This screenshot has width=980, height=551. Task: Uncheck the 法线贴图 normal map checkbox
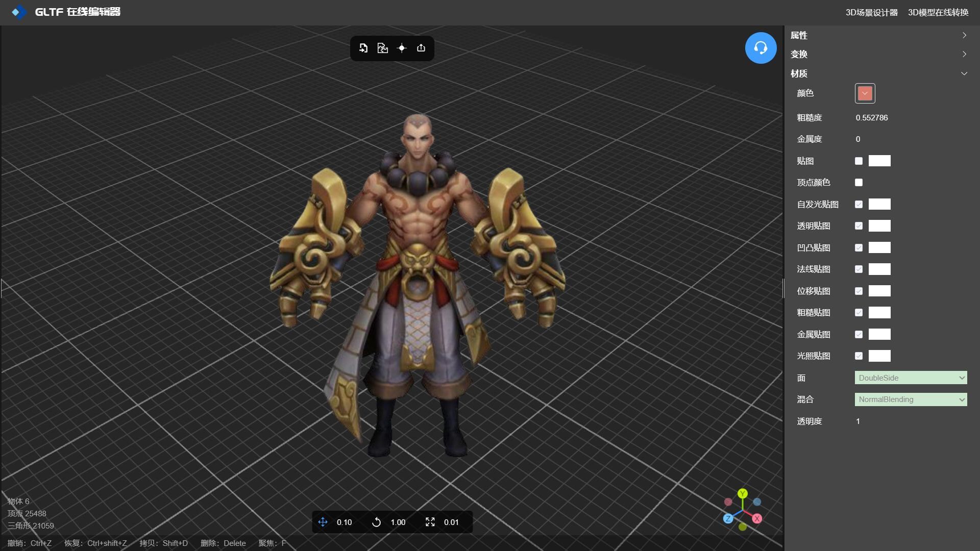tap(859, 269)
